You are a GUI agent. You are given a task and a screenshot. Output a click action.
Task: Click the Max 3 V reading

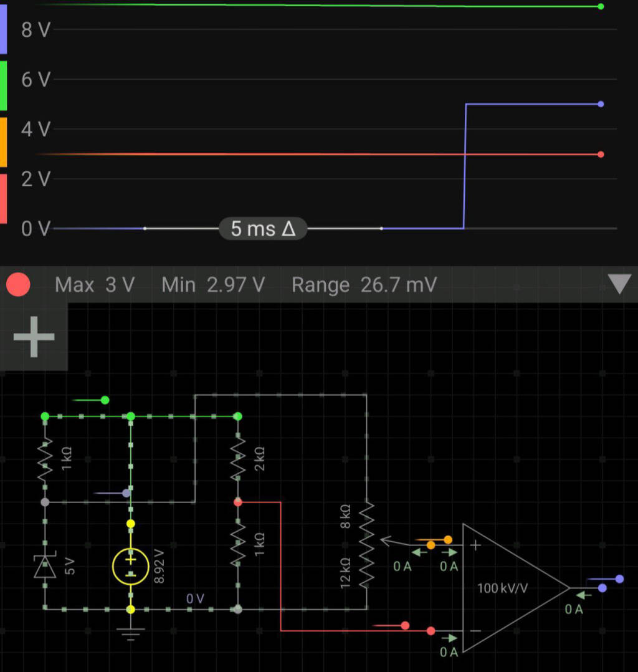pos(95,284)
